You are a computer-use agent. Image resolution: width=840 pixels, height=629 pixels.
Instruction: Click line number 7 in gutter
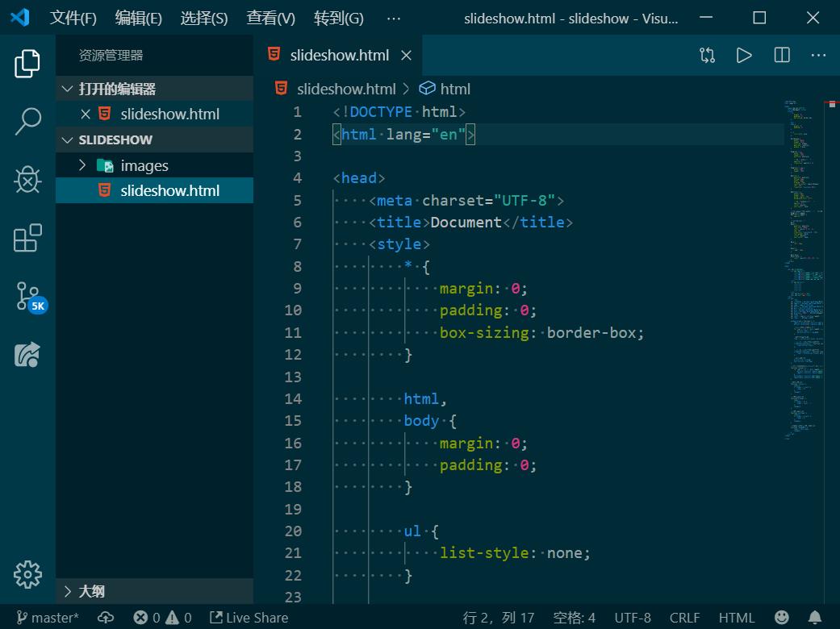tap(297, 244)
